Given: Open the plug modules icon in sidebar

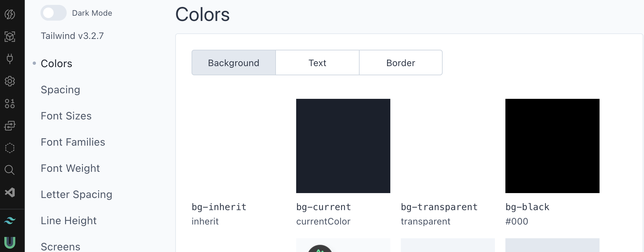Looking at the screenshot, I should coord(10,59).
